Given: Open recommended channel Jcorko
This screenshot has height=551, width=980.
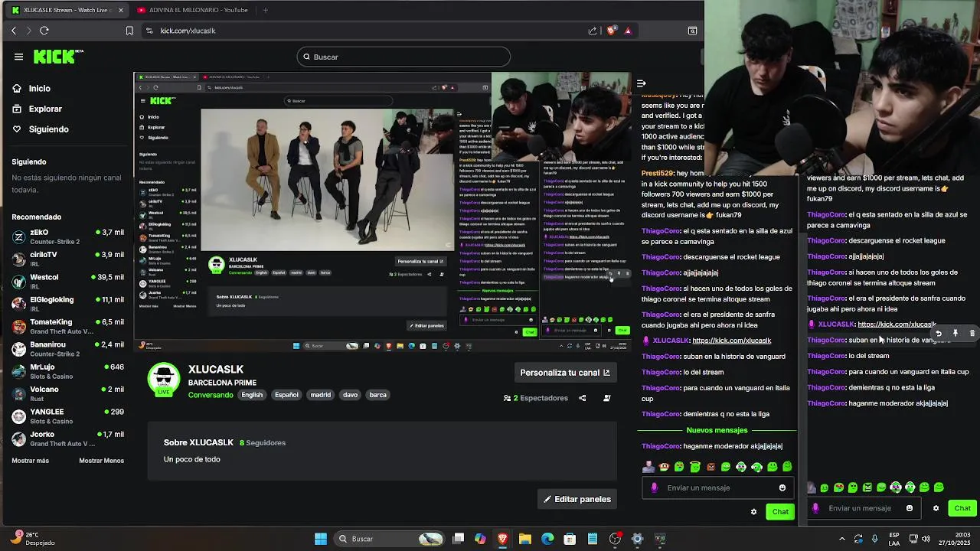Looking at the screenshot, I should point(67,439).
